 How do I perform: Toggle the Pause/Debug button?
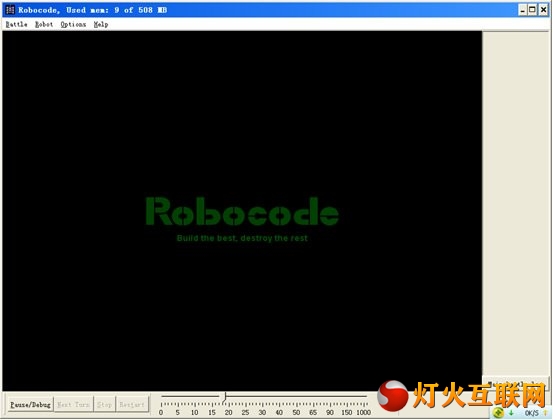(x=30, y=404)
